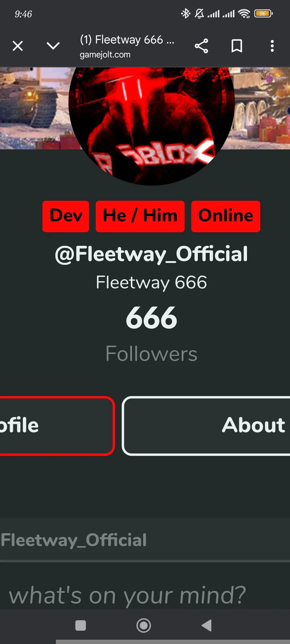Bookmark this page using the bookmark icon
The width and height of the screenshot is (290, 644).
[237, 46]
